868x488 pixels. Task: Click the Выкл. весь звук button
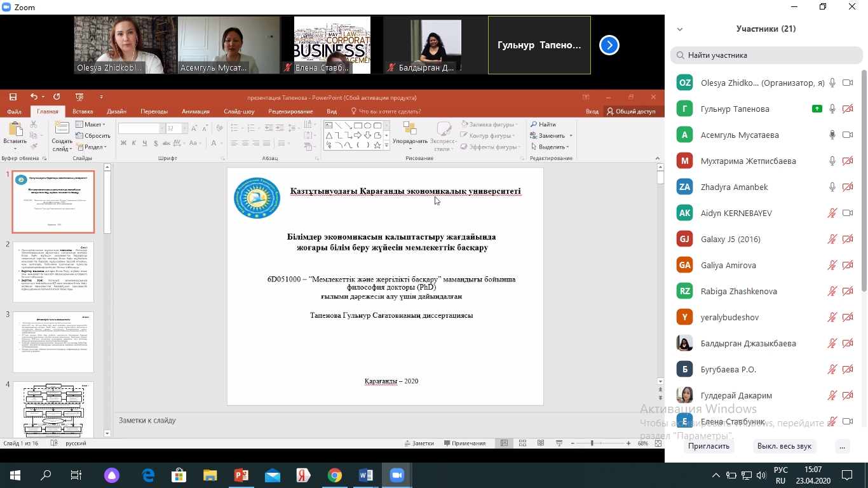point(784,446)
